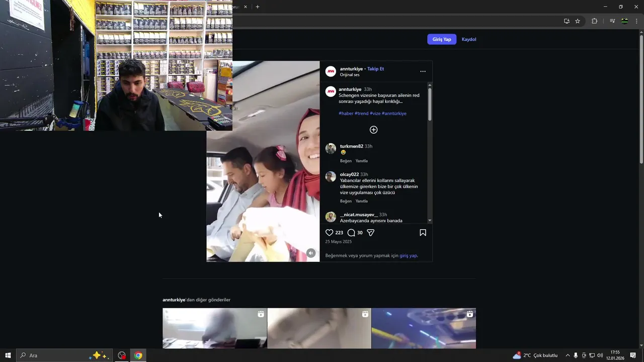This screenshot has height=362, width=644.
Task: Click the #vize hashtag
Action: click(x=375, y=114)
